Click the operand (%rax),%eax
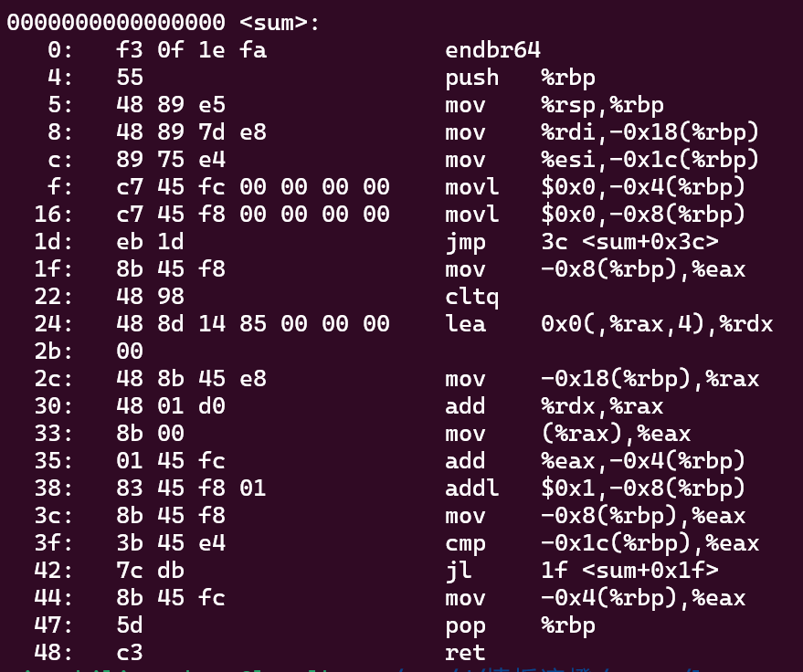The height and width of the screenshot is (672, 803). (x=616, y=434)
